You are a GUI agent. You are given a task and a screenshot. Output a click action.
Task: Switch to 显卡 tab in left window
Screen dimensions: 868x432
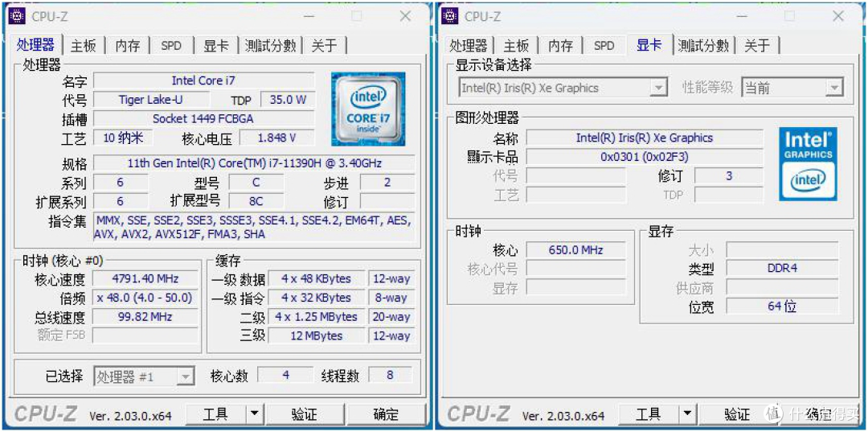pyautogui.click(x=216, y=45)
